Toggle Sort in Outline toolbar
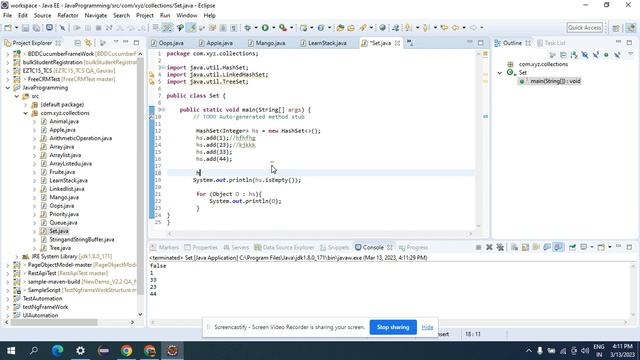The width and height of the screenshot is (640, 360). click(574, 55)
